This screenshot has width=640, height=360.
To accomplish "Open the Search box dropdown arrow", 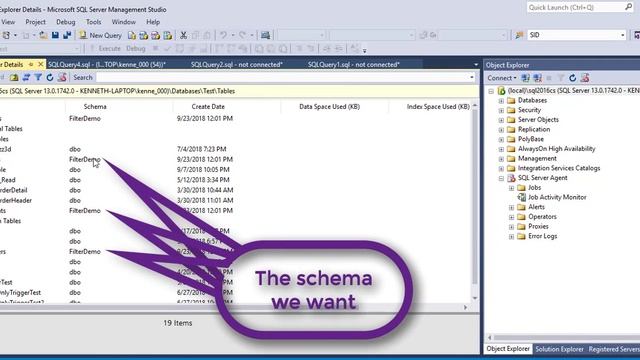I will coord(472,78).
